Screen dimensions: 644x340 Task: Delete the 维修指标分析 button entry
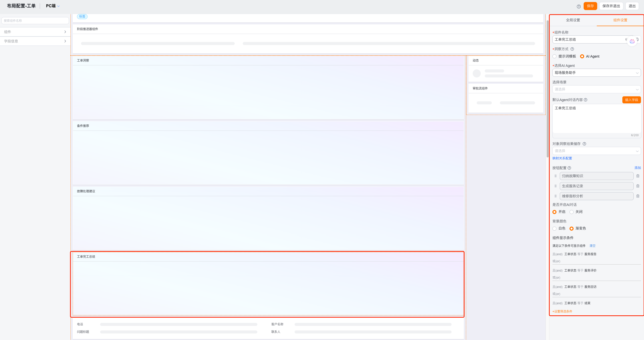coord(638,196)
